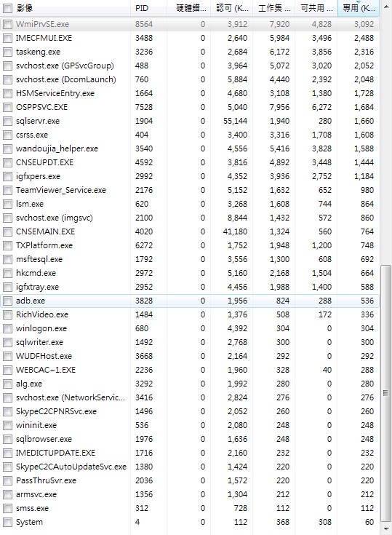Select svchost.exe (imgsvc) process name
Image resolution: width=392 pixels, height=535 pixels.
click(55, 218)
